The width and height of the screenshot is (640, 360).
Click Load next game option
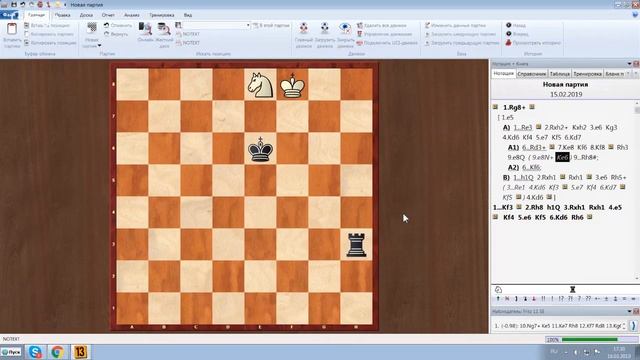(x=460, y=34)
